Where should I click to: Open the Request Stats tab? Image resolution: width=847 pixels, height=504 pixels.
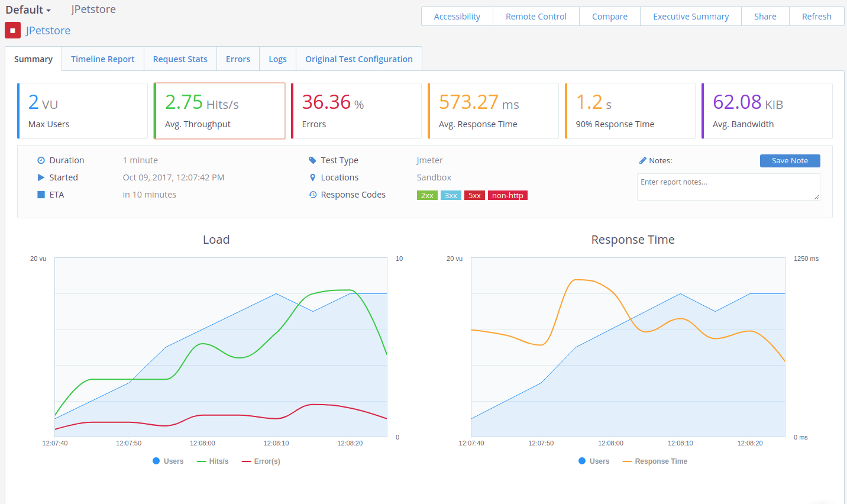pos(180,59)
